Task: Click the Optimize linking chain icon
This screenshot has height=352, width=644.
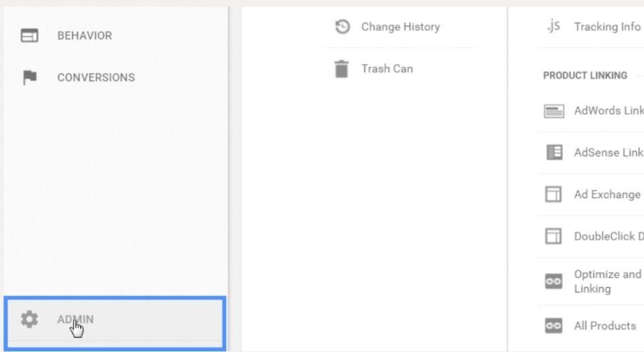Action: (x=554, y=282)
